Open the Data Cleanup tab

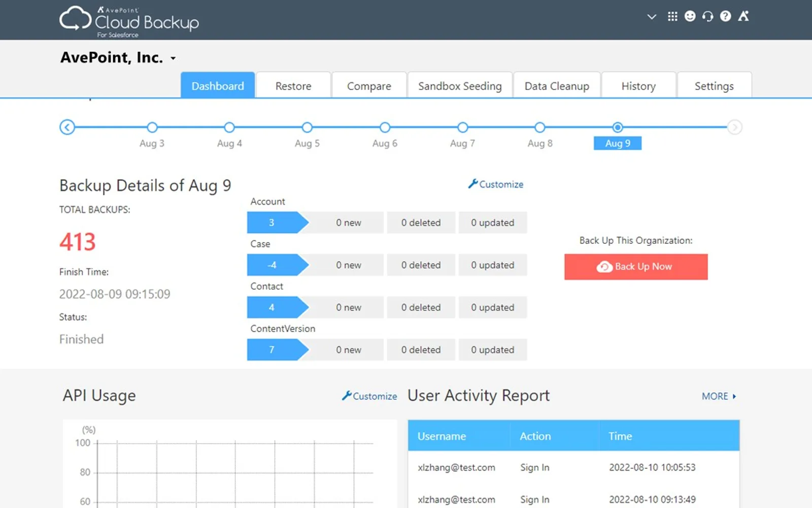pos(557,86)
